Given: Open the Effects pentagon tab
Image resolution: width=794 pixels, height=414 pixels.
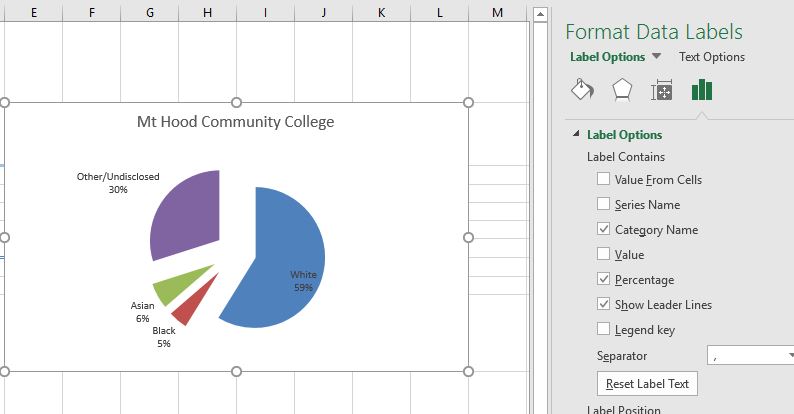Looking at the screenshot, I should coord(622,90).
